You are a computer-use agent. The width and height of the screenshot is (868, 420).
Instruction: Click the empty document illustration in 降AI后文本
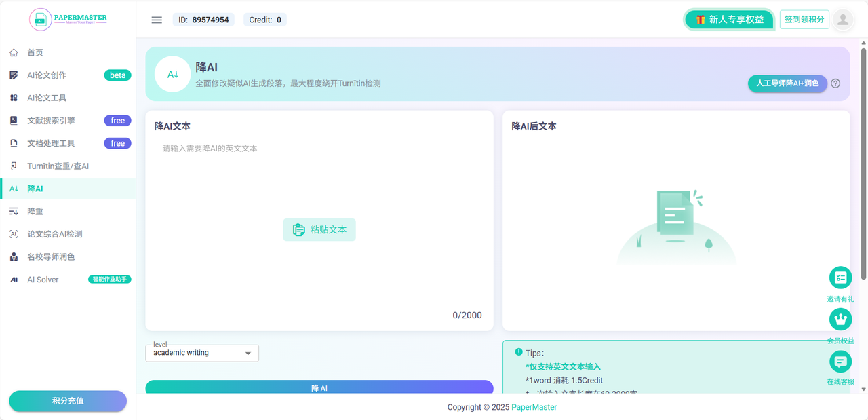(x=677, y=227)
